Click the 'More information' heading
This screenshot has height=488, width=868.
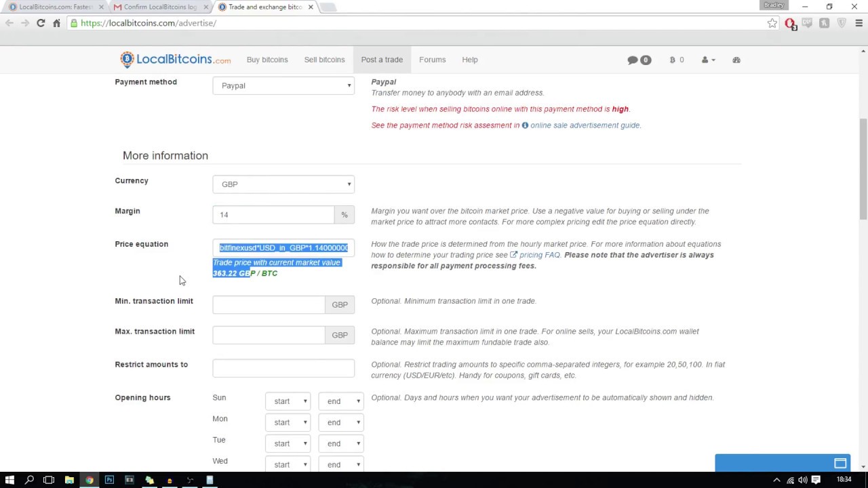pos(165,156)
